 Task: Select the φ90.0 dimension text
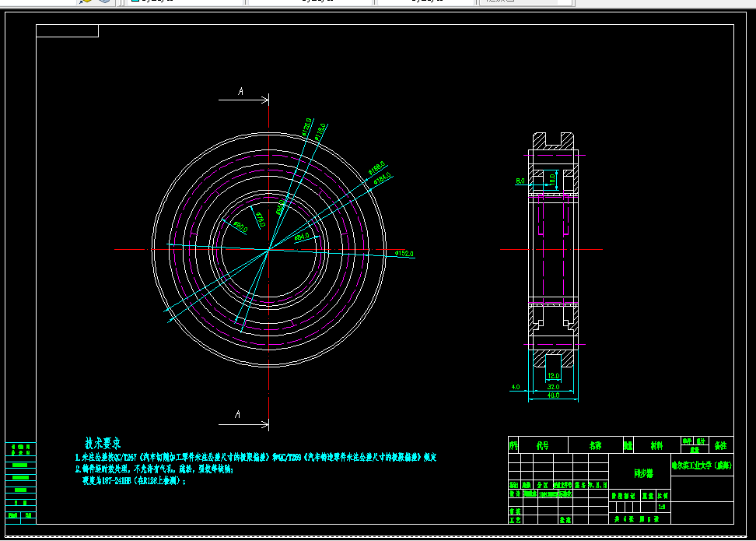click(x=240, y=227)
